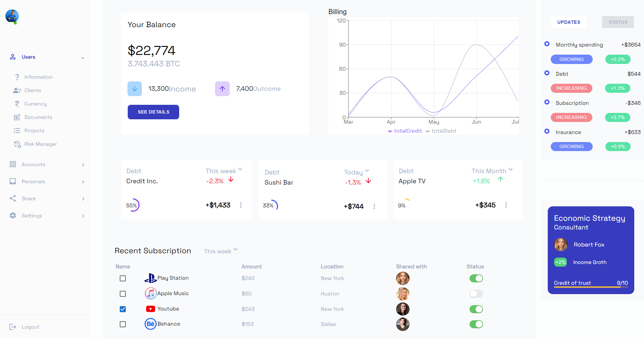
Task: Click the SEE DETAILS button
Action: [x=153, y=112]
